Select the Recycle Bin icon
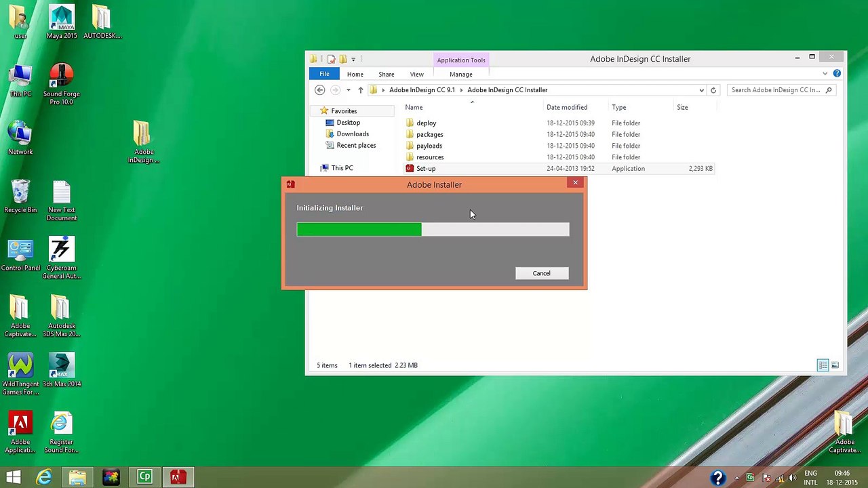 point(20,197)
